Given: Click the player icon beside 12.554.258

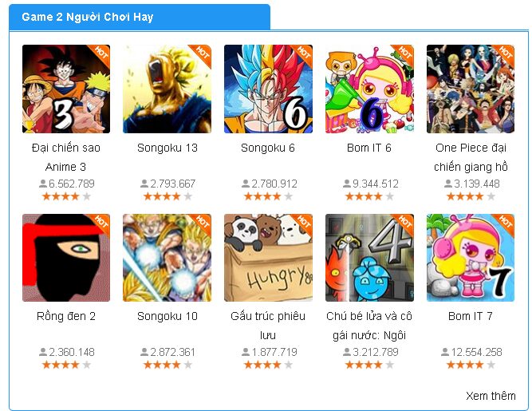Looking at the screenshot, I should (x=445, y=352).
